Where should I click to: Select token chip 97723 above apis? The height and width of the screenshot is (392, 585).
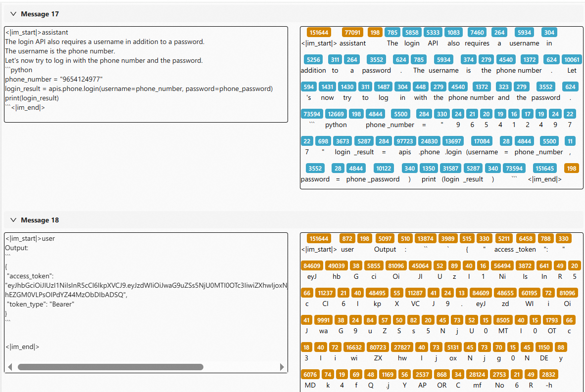click(405, 141)
